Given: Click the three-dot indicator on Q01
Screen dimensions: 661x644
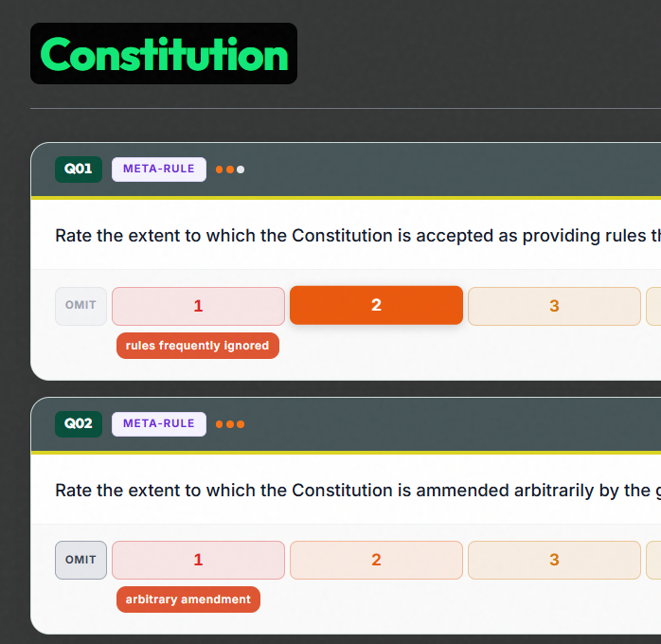Looking at the screenshot, I should pos(230,170).
